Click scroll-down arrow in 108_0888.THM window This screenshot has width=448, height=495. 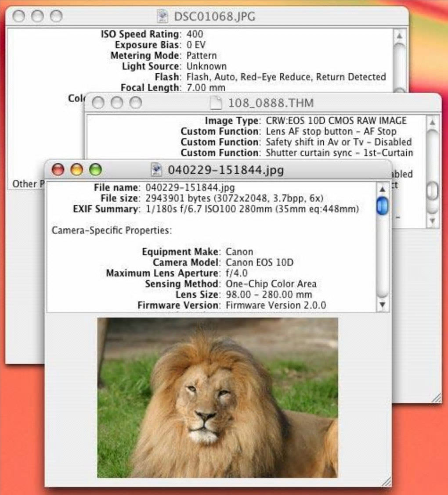[x=432, y=221]
